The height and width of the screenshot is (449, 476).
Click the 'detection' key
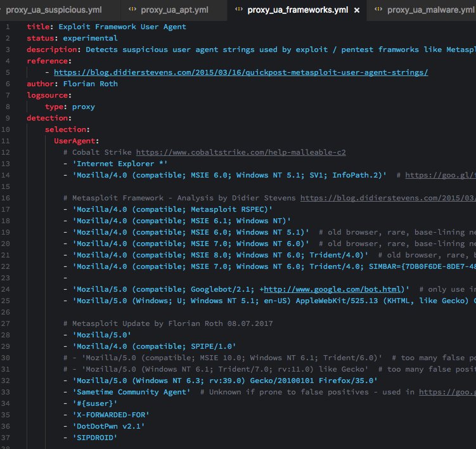47,118
